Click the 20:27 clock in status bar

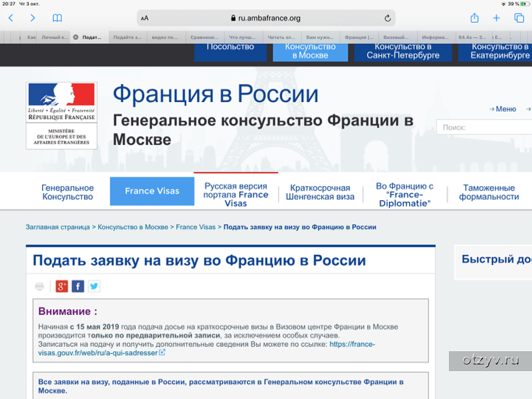coord(9,4)
